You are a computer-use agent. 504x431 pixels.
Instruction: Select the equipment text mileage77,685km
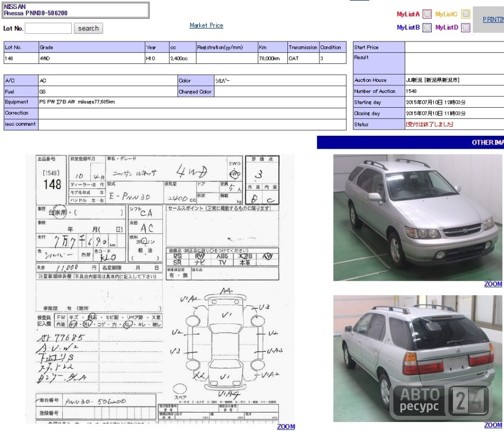pos(96,102)
